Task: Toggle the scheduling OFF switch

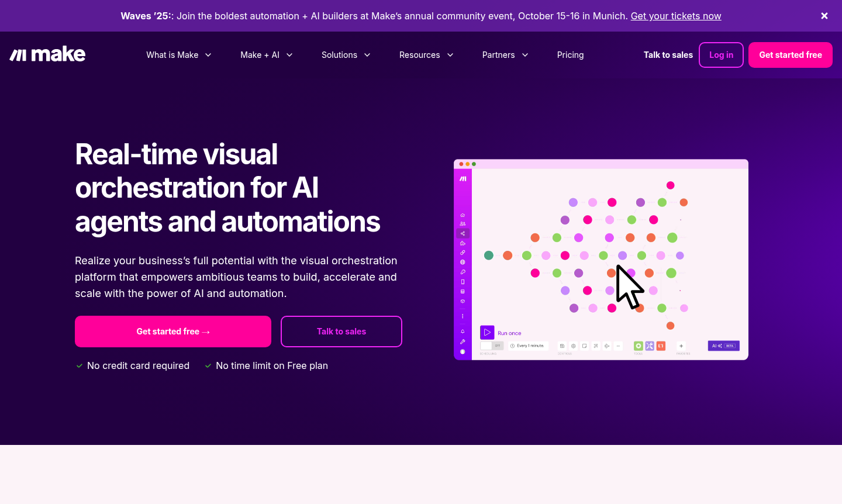Action: [x=492, y=346]
